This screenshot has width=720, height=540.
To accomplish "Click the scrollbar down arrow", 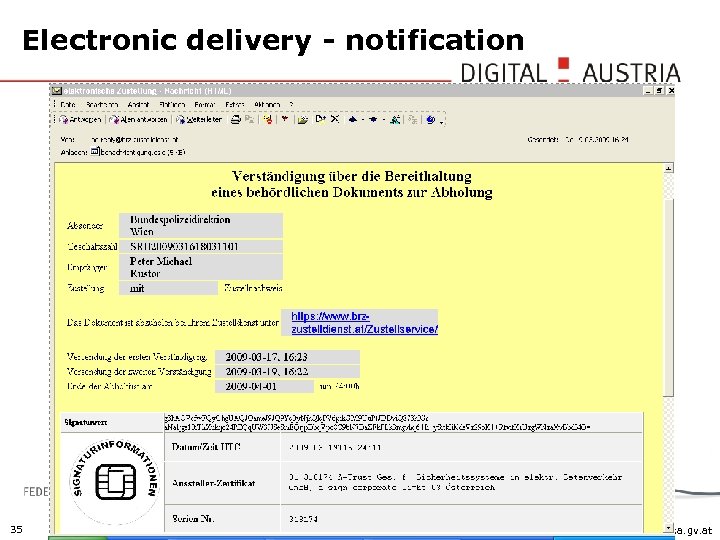I will coord(669,528).
